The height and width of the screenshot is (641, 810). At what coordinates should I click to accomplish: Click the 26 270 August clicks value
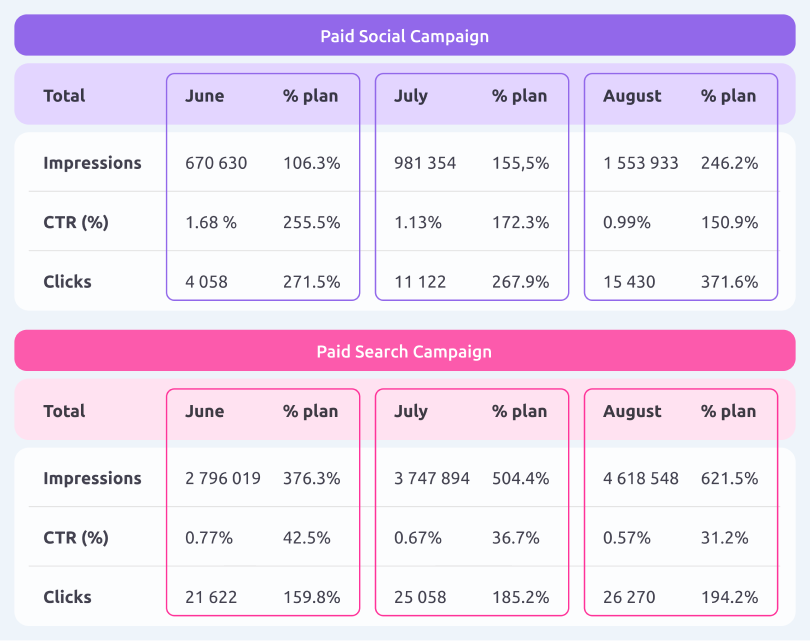629,597
